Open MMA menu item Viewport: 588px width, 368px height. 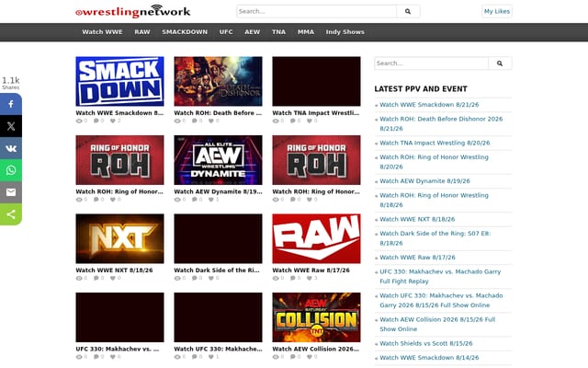coord(306,32)
